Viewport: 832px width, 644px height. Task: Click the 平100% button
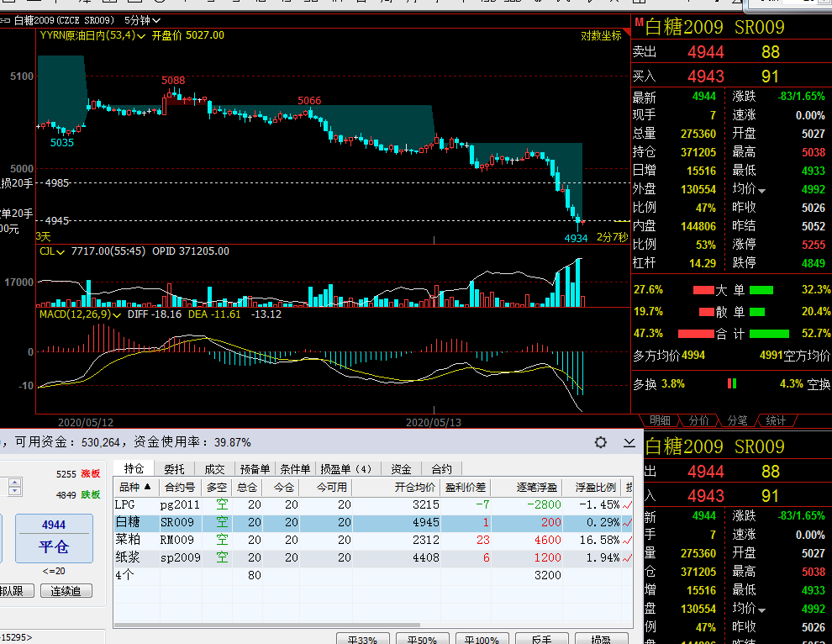482,639
